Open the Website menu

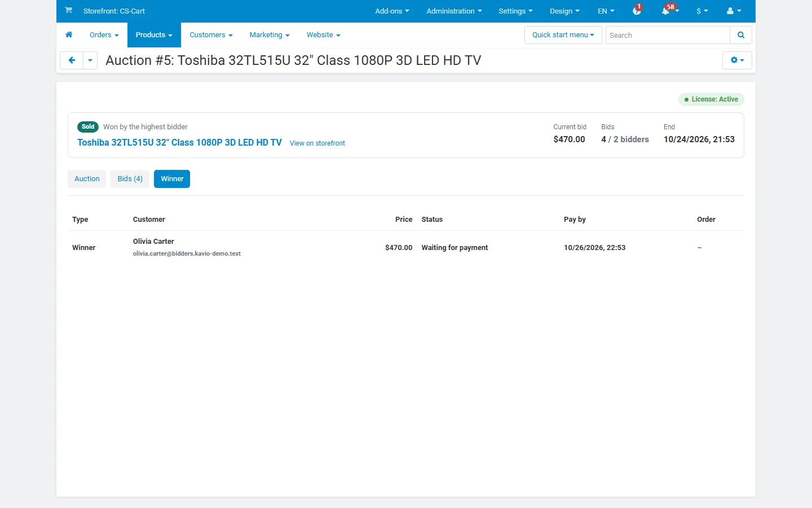(x=324, y=35)
